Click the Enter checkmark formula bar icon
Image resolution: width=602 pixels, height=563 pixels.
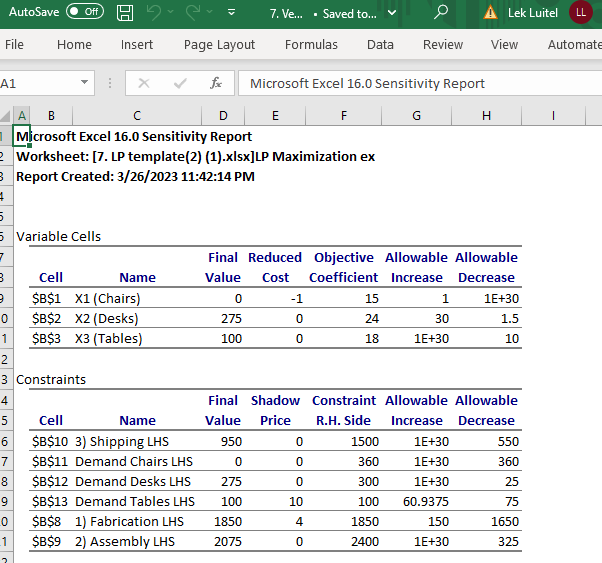(180, 84)
